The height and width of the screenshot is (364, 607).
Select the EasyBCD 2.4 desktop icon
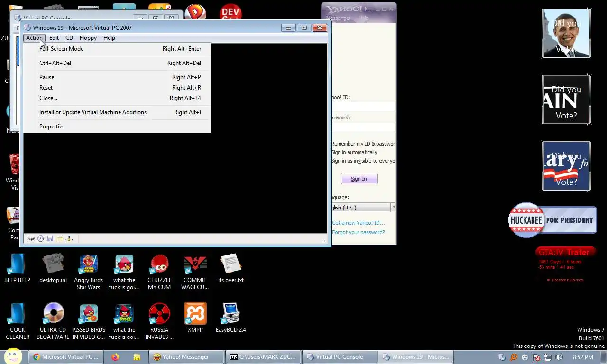tap(231, 318)
